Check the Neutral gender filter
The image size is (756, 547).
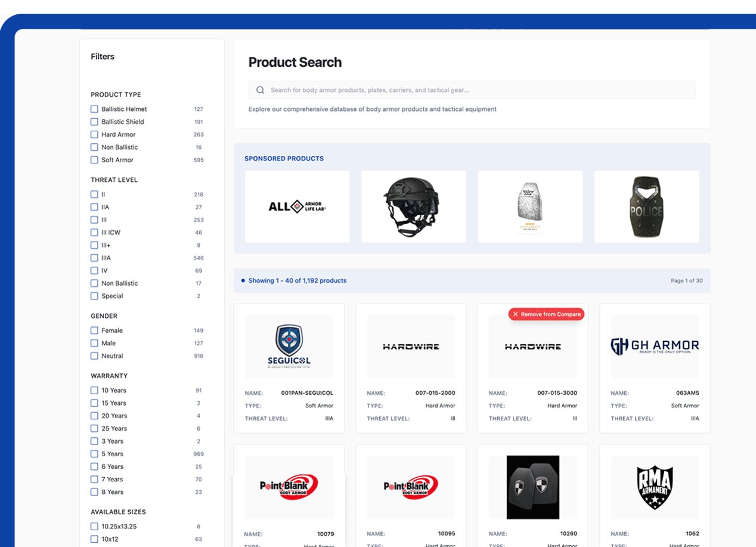(x=94, y=356)
